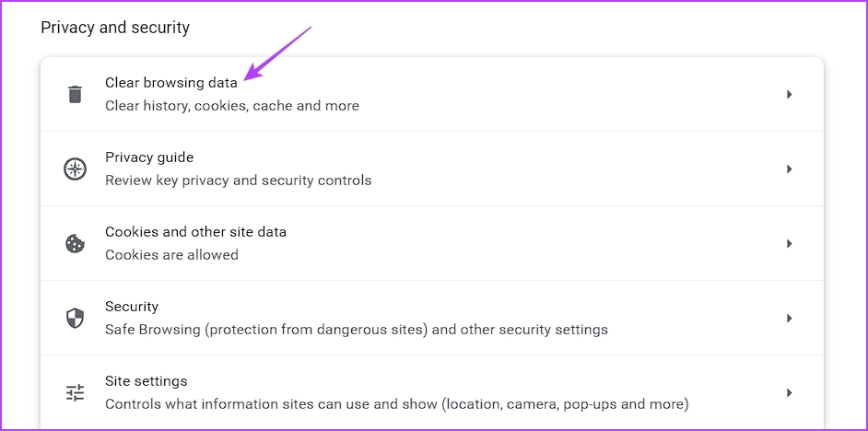
Task: Click 'Clear history, cookies, cache and more' text
Action: tap(232, 106)
